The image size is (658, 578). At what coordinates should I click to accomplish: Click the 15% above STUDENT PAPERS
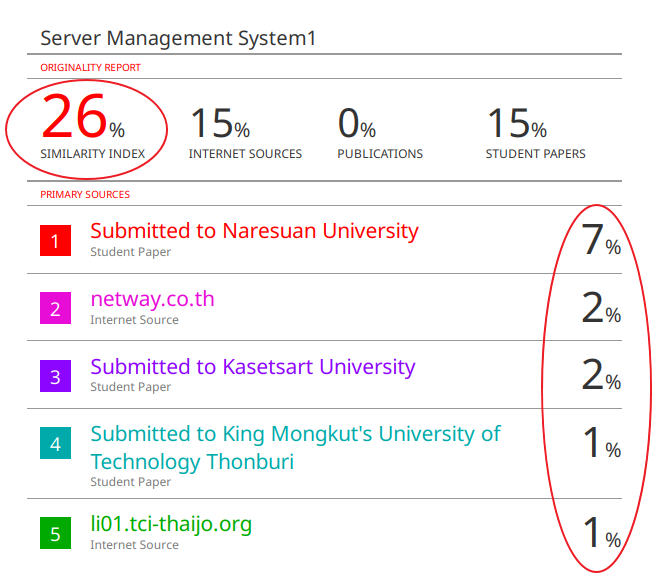click(517, 123)
